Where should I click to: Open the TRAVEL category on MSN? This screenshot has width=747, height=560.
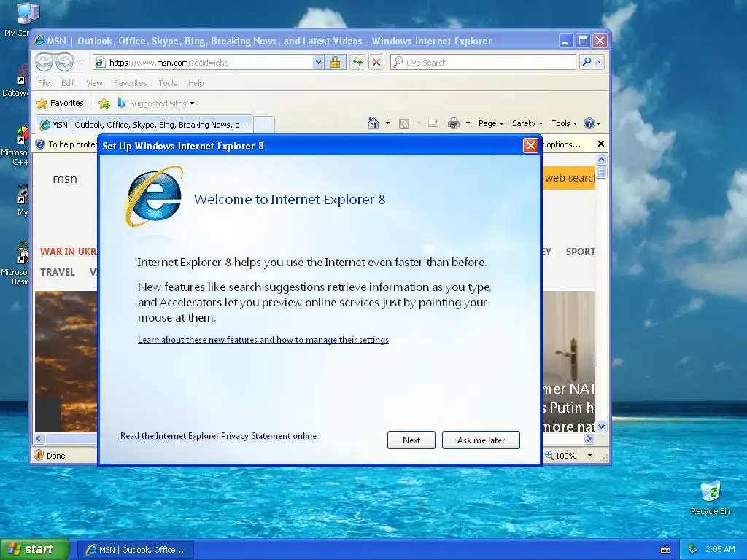(57, 273)
